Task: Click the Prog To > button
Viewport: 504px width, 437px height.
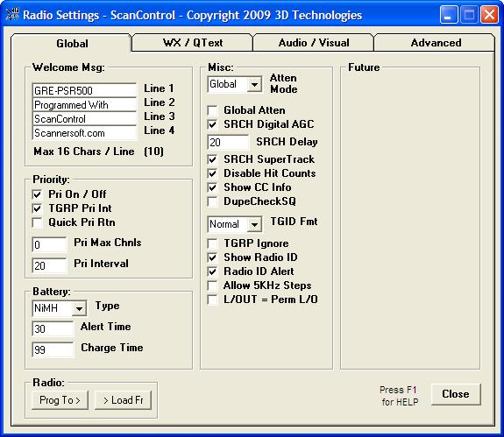Action: pos(60,400)
